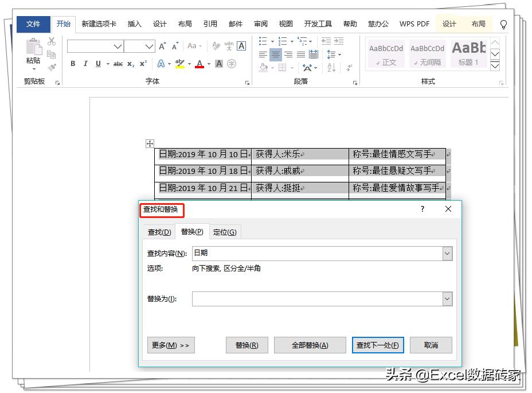This screenshot has width=532, height=393.
Task: Open the 插入 ribbon tab
Action: coord(134,24)
